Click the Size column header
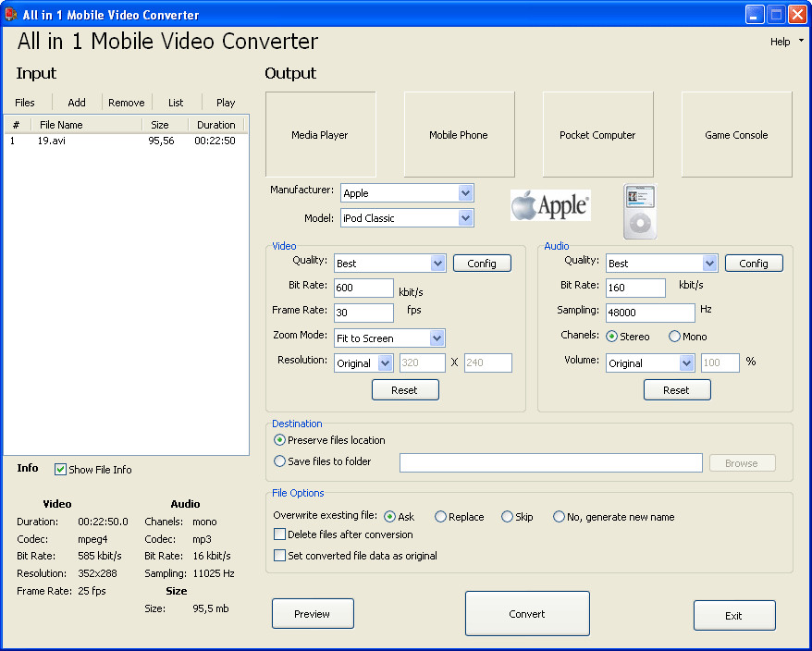The width and height of the screenshot is (812, 651). pos(165,125)
